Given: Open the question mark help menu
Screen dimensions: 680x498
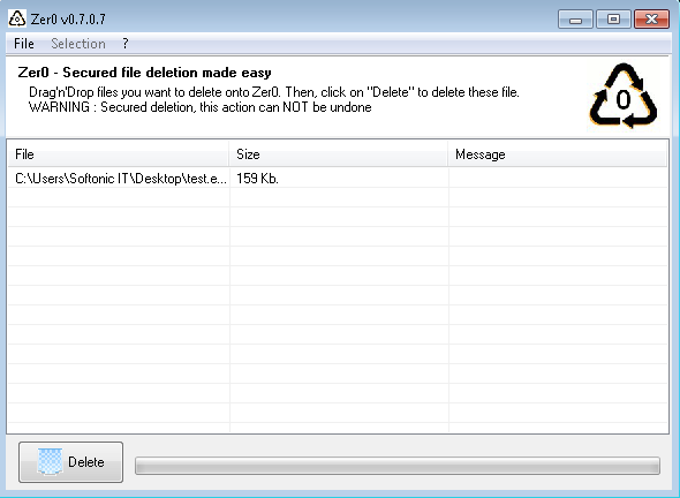Looking at the screenshot, I should 125,43.
